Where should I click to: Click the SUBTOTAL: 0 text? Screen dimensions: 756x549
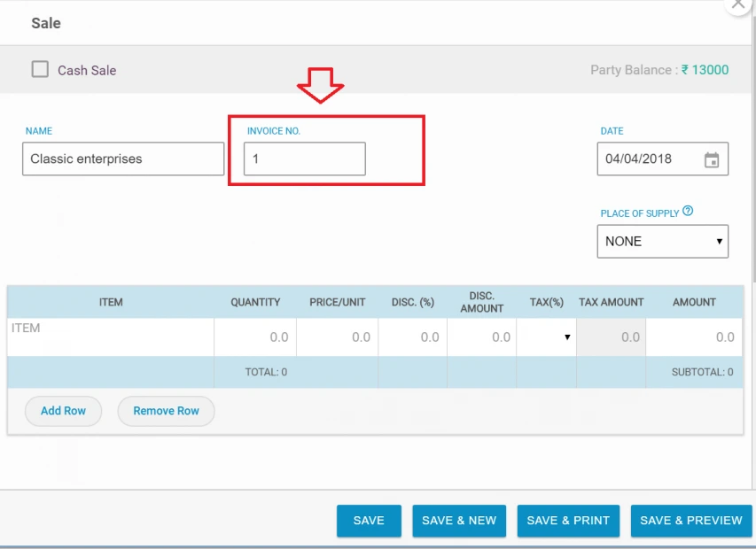pos(702,372)
